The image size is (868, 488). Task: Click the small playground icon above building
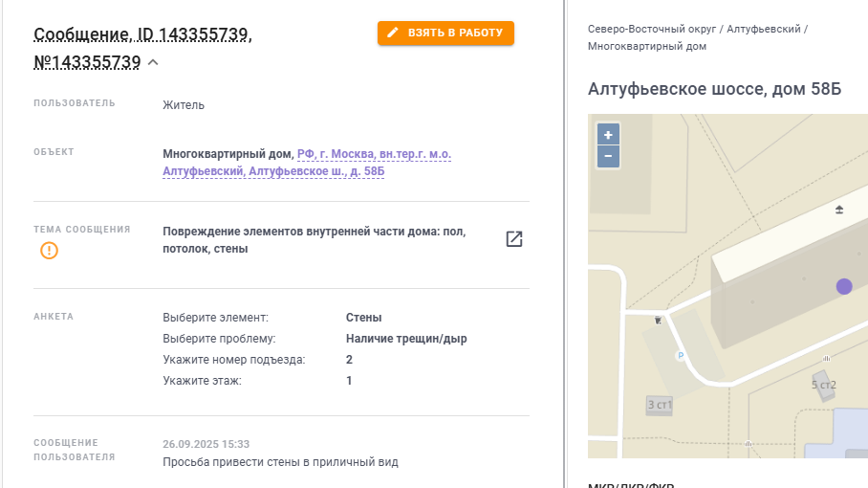[839, 209]
